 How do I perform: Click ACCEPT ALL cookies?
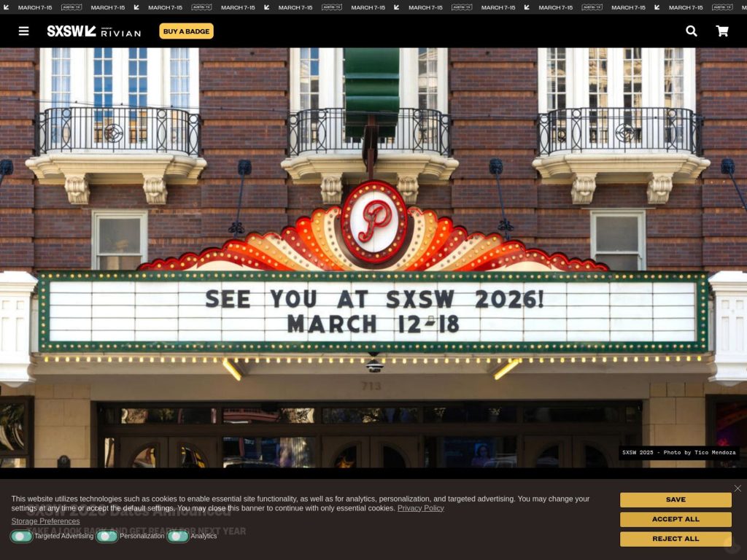[675, 519]
